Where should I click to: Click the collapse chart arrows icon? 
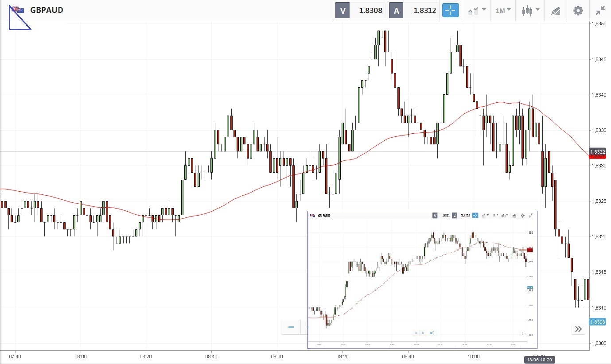coord(600,10)
